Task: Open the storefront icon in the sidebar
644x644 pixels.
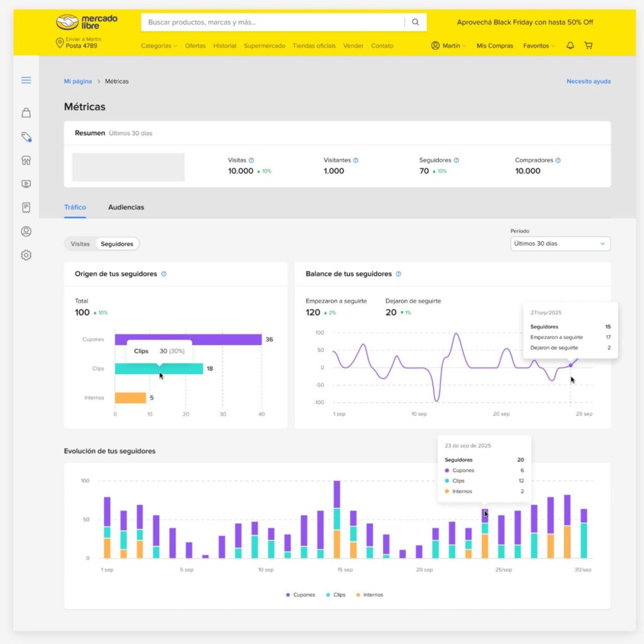Action: [x=26, y=160]
